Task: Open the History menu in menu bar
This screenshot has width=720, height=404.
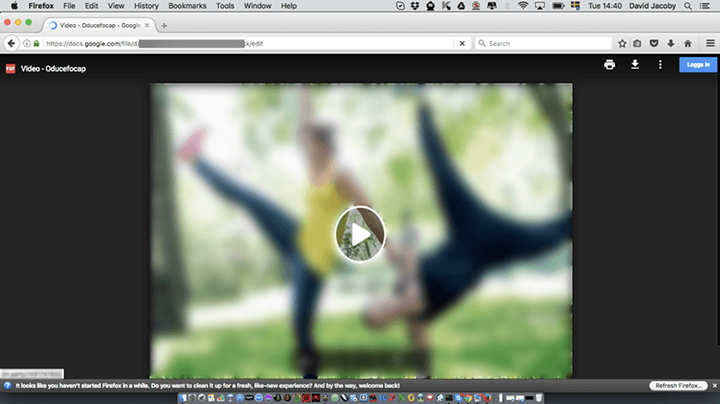Action: coord(146,6)
